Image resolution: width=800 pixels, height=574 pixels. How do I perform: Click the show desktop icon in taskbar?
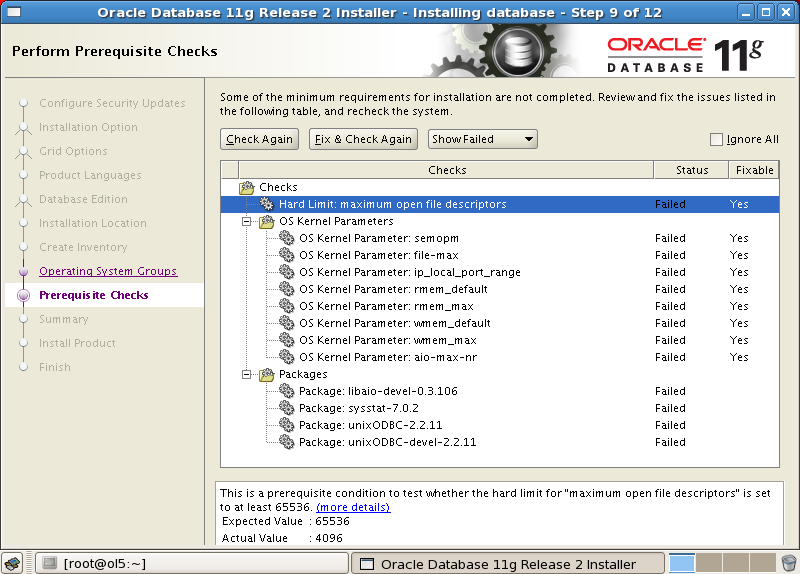[x=12, y=563]
